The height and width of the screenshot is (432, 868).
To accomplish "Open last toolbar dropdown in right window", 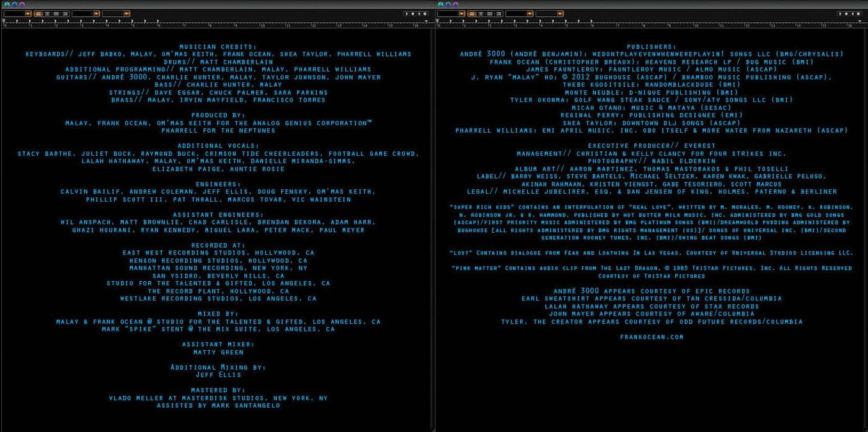I will click(549, 14).
